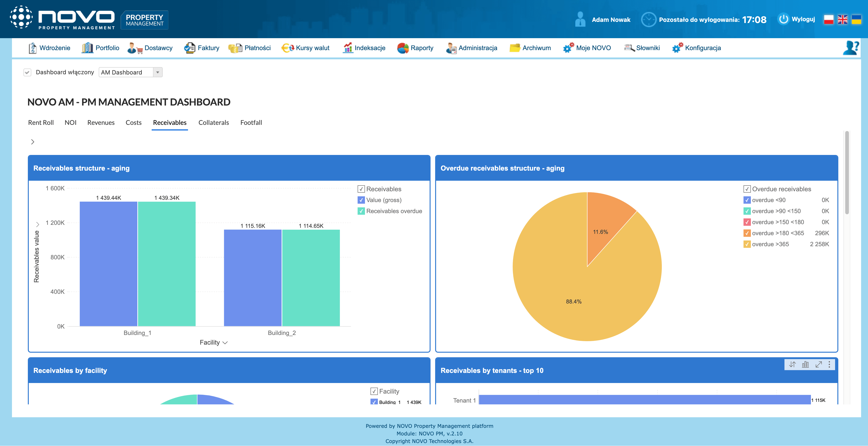Click the help user icon with question mark
The image size is (868, 446).
point(851,48)
